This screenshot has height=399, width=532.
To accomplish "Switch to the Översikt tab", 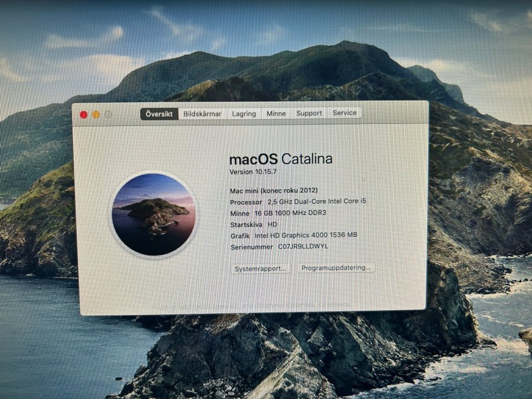I will (x=160, y=113).
